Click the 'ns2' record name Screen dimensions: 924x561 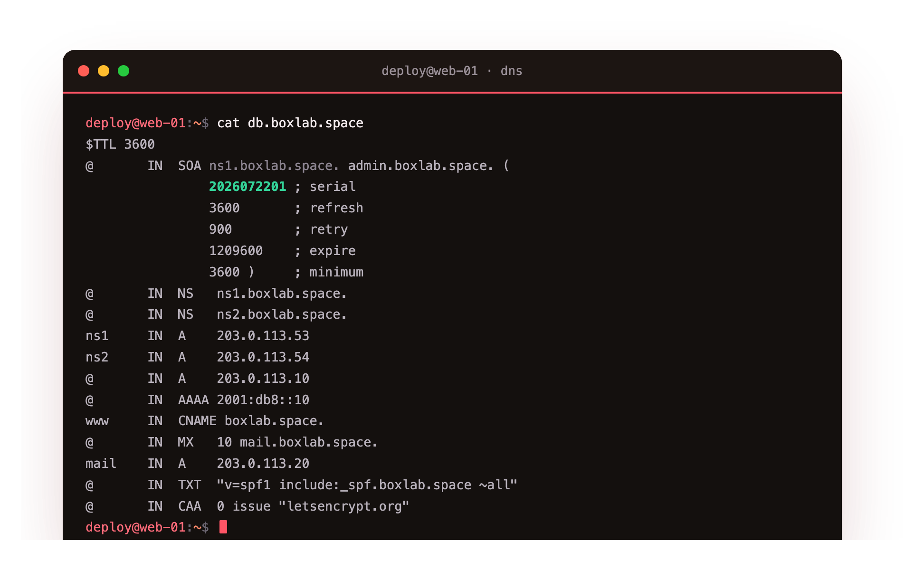[x=97, y=357]
